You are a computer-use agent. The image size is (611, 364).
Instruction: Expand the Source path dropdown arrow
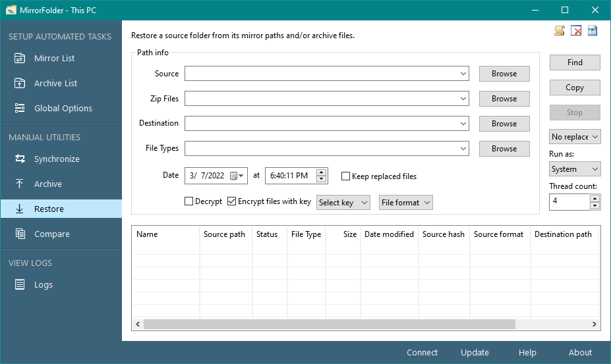pos(463,74)
